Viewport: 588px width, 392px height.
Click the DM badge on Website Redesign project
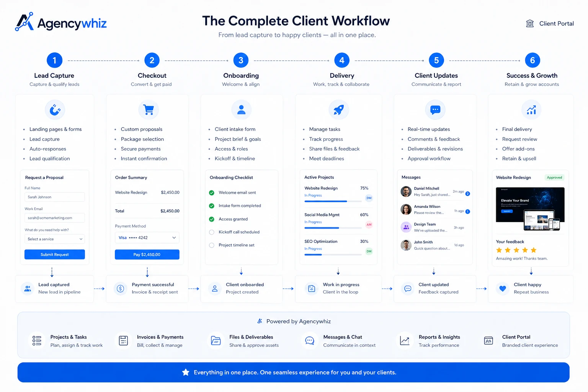point(369,198)
